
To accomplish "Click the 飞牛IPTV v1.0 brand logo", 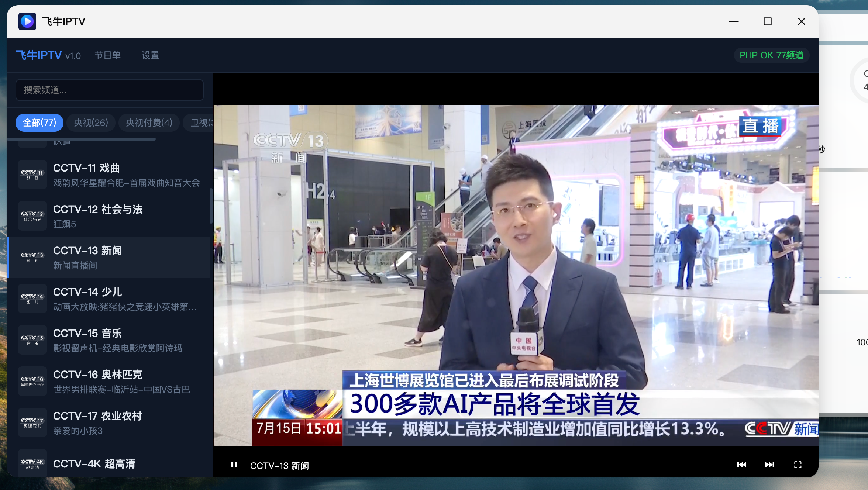I will click(48, 55).
